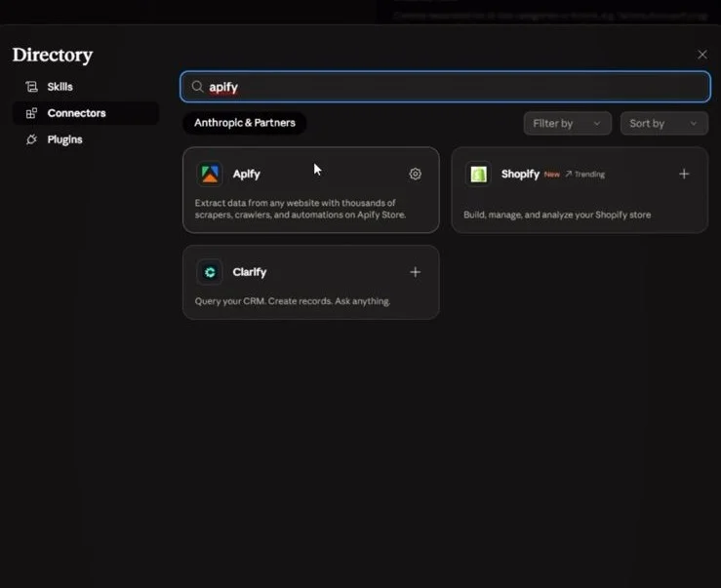The height and width of the screenshot is (588, 721).
Task: Open the Clarify connector card title
Action: click(x=249, y=272)
